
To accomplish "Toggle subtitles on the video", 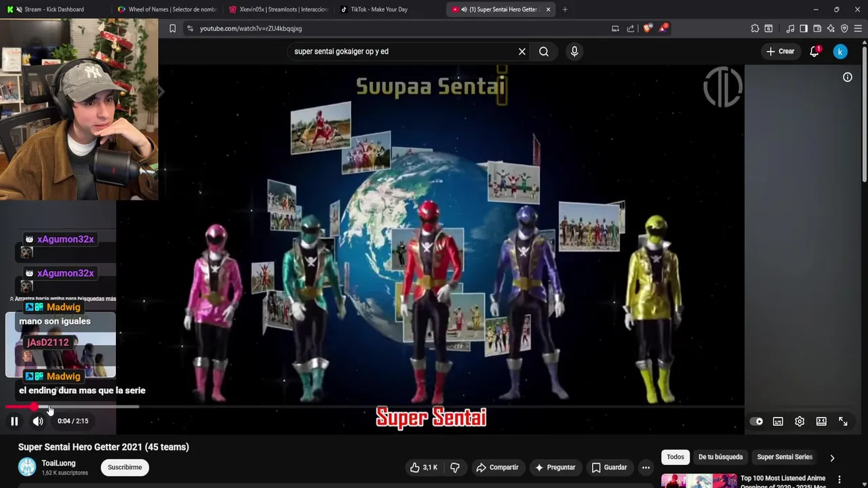I will 778,421.
